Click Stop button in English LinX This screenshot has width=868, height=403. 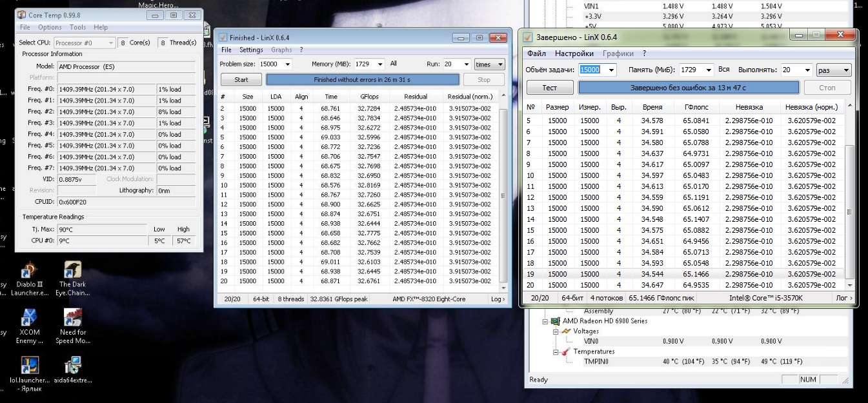pyautogui.click(x=484, y=80)
